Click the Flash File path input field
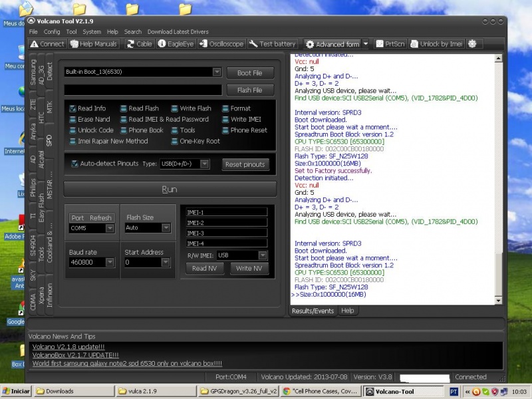Viewport: 532px width, 399px height. (x=143, y=90)
